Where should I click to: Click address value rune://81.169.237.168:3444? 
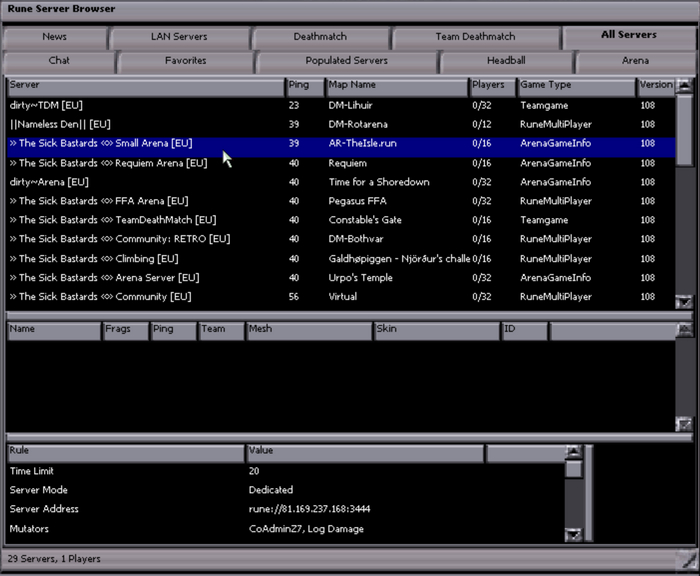pos(309,509)
